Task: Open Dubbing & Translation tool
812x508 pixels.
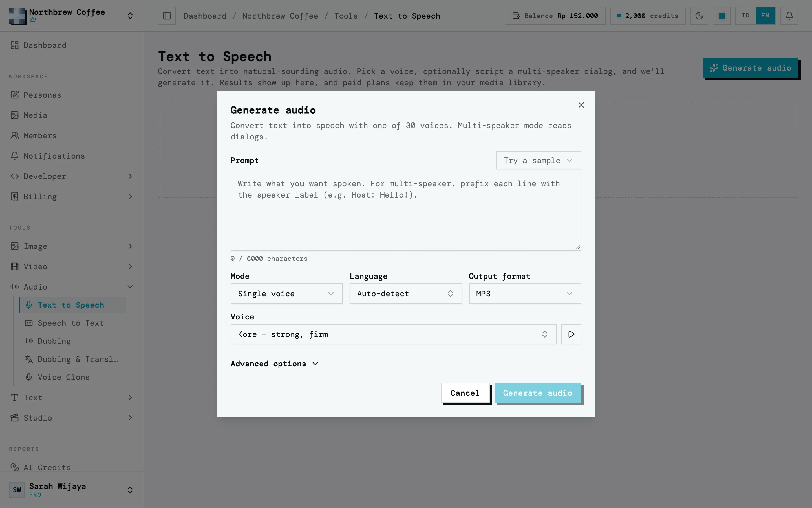Action: 72,359
